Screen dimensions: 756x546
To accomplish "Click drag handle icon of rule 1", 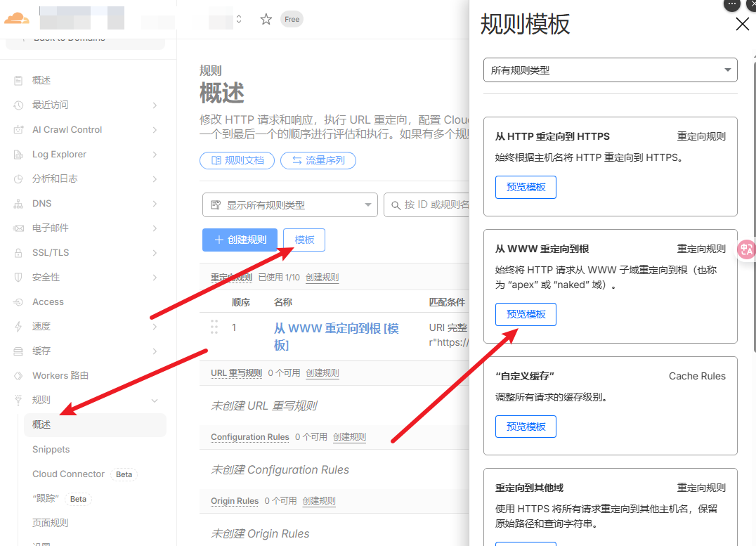I will tap(214, 327).
